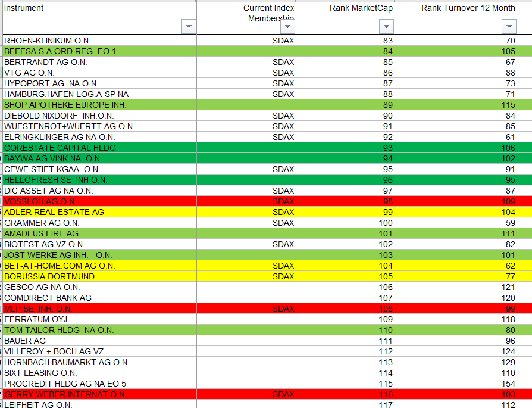Select MarketCap rank 100 for GRAMMER AG O.N.
The width and height of the screenshot is (532, 408).
[386, 223]
